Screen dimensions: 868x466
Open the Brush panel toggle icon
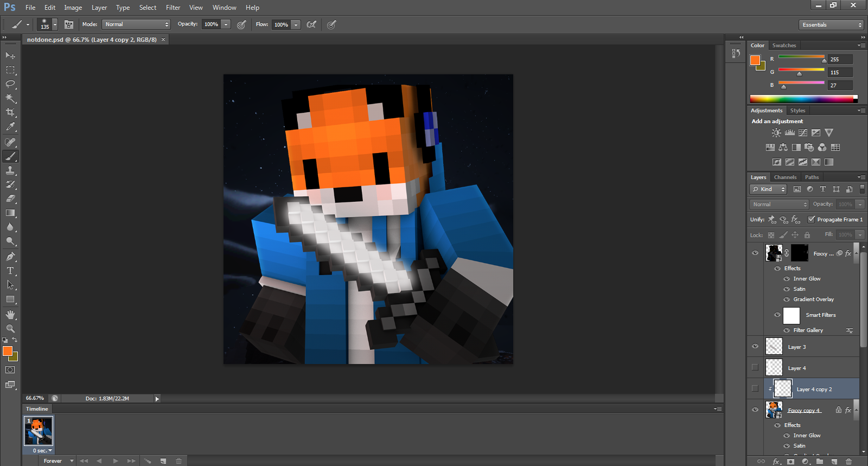point(69,24)
